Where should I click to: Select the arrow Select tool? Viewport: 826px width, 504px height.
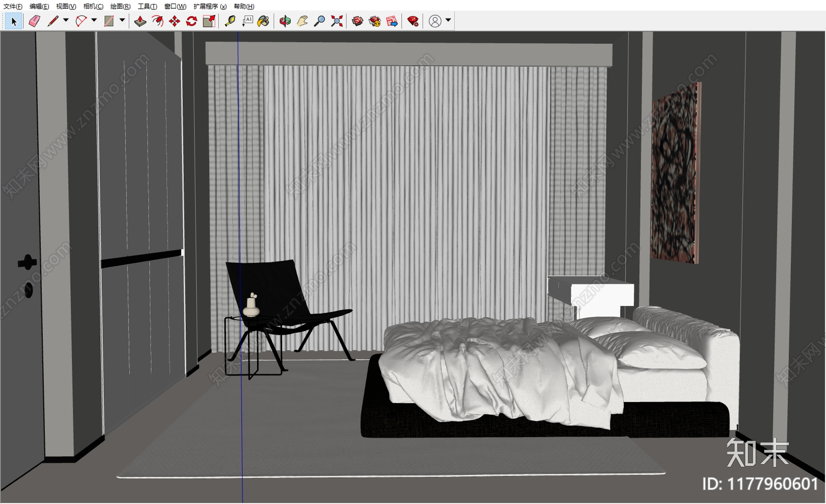(x=14, y=21)
